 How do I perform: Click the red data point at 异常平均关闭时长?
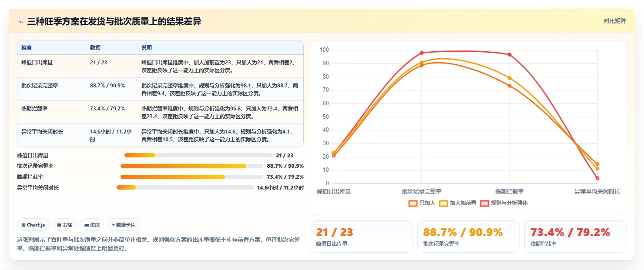[x=597, y=178]
